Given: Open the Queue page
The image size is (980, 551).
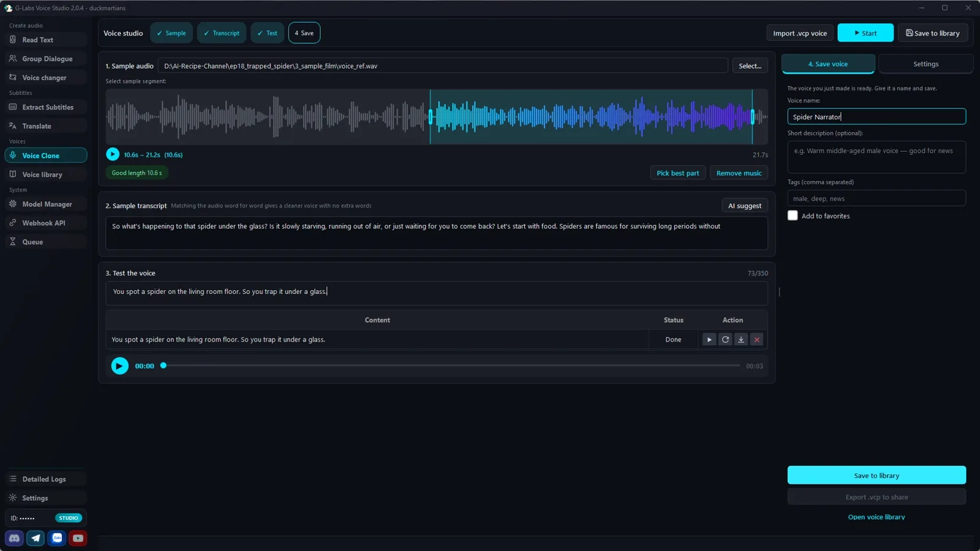Looking at the screenshot, I should [46, 242].
